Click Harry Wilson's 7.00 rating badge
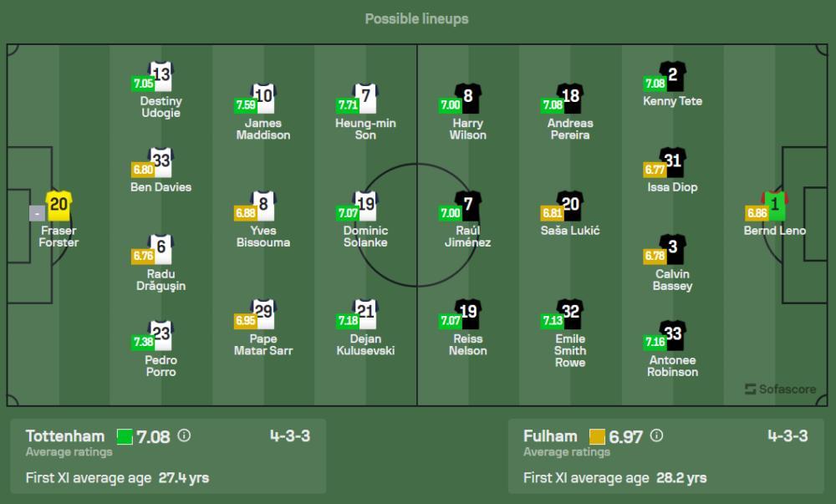This screenshot has width=836, height=504. click(x=451, y=105)
